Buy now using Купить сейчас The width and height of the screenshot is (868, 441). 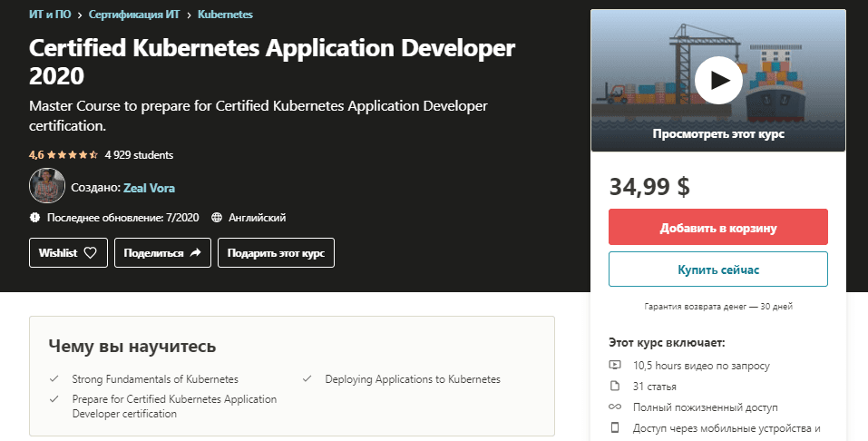(x=718, y=269)
